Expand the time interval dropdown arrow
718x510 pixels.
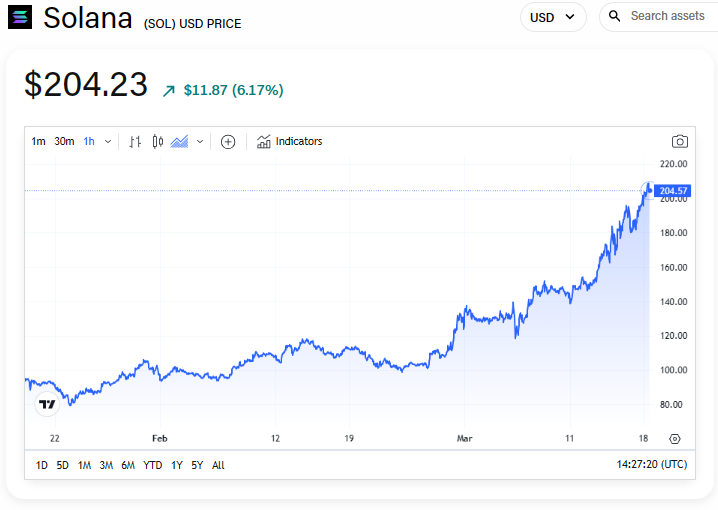click(108, 142)
